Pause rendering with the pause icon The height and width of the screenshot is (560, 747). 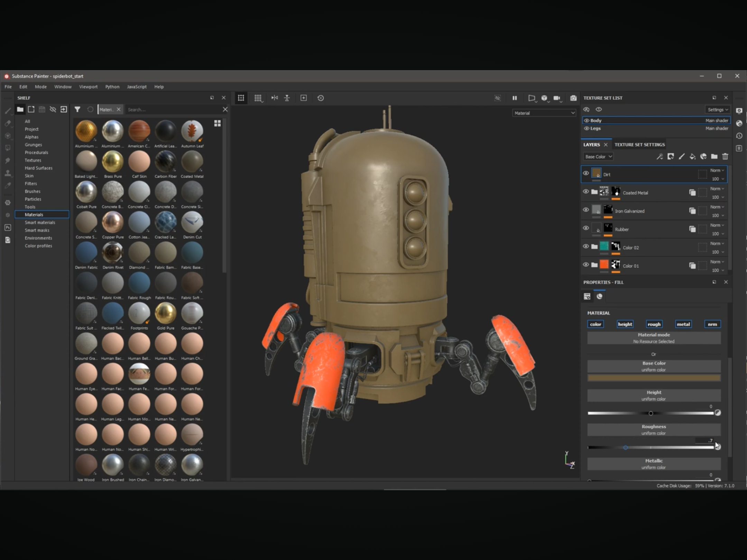[515, 98]
